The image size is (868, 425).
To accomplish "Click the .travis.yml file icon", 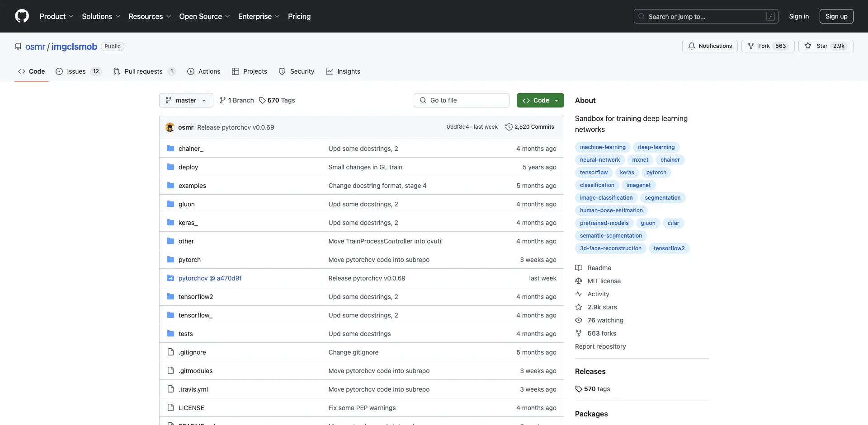I will [x=170, y=389].
